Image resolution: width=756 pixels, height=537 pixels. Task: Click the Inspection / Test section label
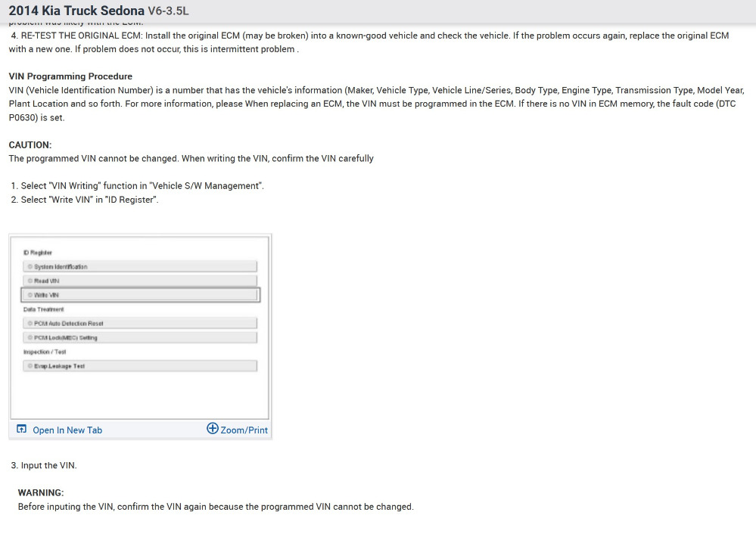pyautogui.click(x=45, y=352)
